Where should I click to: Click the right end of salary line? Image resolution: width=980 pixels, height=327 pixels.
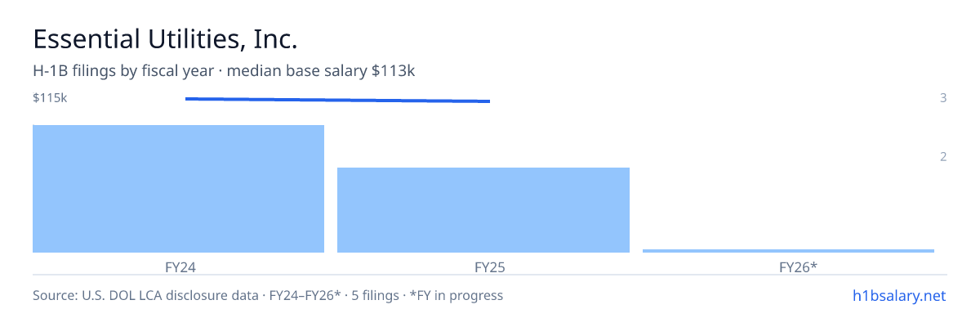(x=488, y=101)
